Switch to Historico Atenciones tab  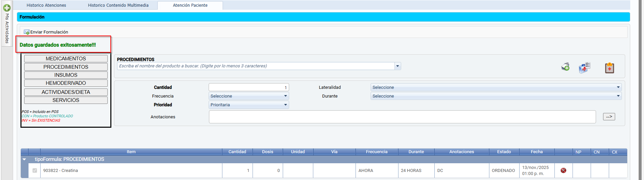(x=46, y=5)
